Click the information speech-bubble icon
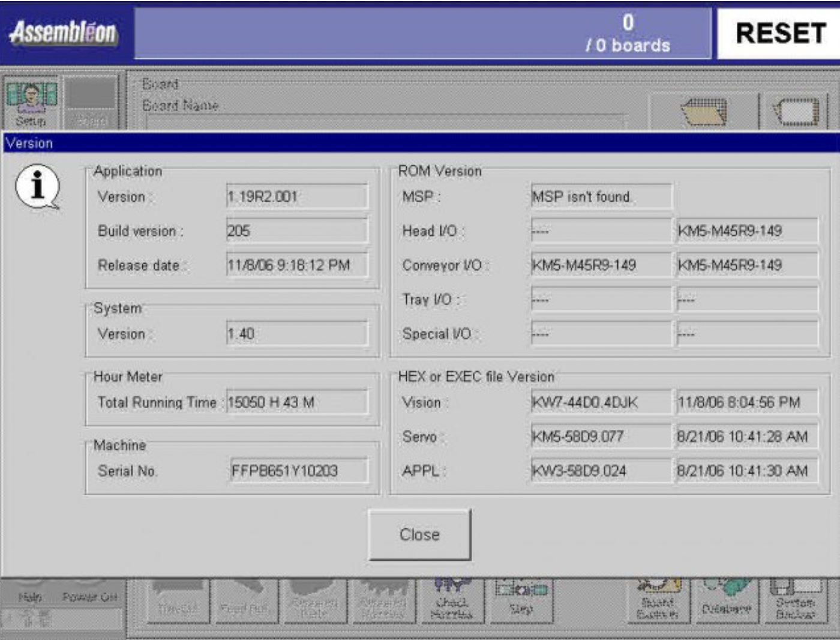Screen dimensions: 840x640 click(38, 187)
